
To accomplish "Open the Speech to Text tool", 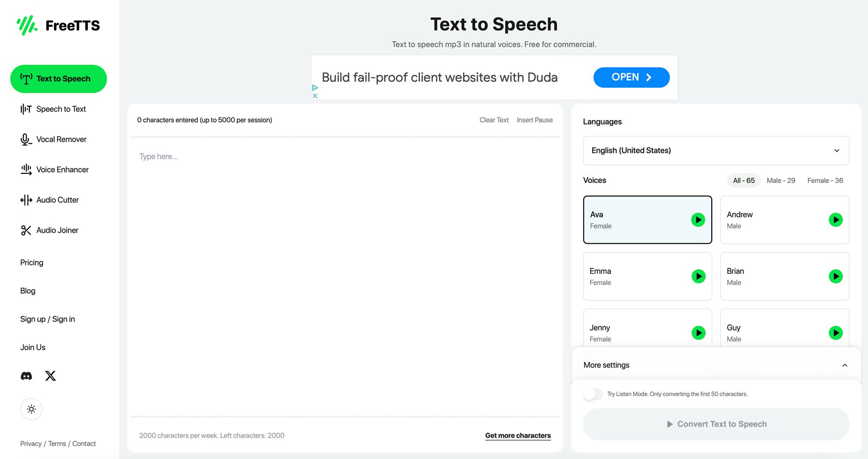I will tap(61, 109).
